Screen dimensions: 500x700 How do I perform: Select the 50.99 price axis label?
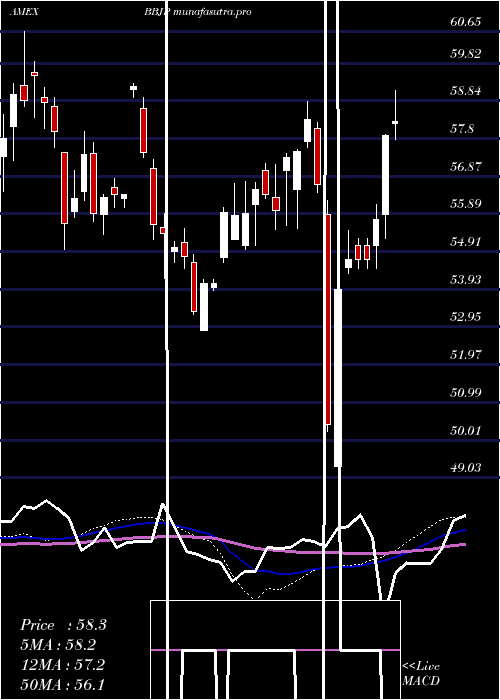point(466,393)
